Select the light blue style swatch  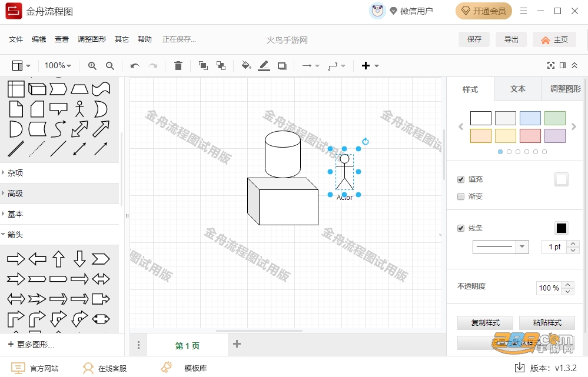pyautogui.click(x=530, y=118)
